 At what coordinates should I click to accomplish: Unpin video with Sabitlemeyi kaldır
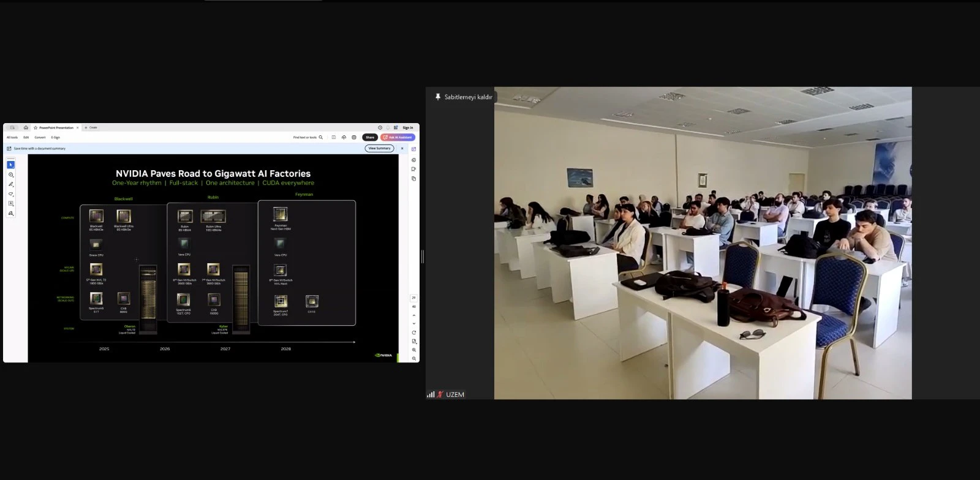pos(464,97)
